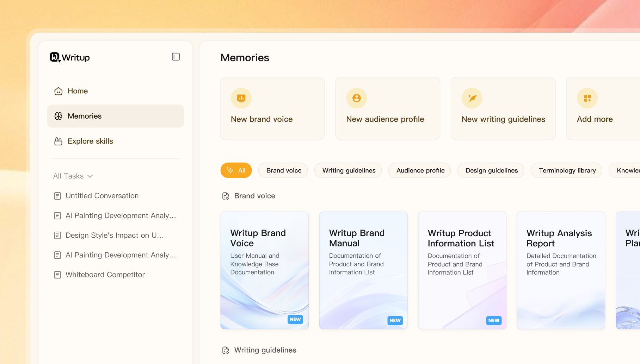Open the Writup Analysis Report card
This screenshot has width=640, height=364.
tap(561, 270)
